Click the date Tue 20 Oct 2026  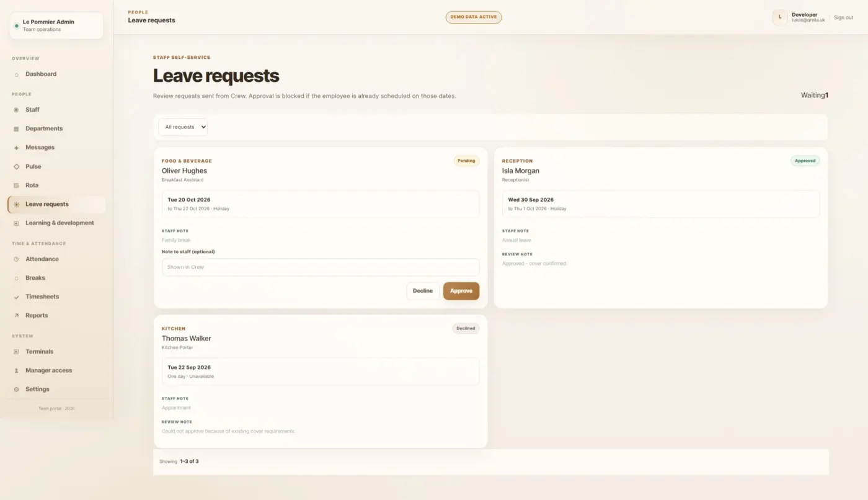(189, 200)
